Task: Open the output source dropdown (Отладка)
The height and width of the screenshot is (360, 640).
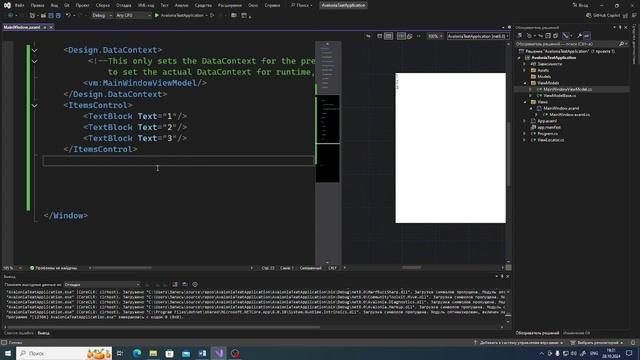Action: click(102, 284)
